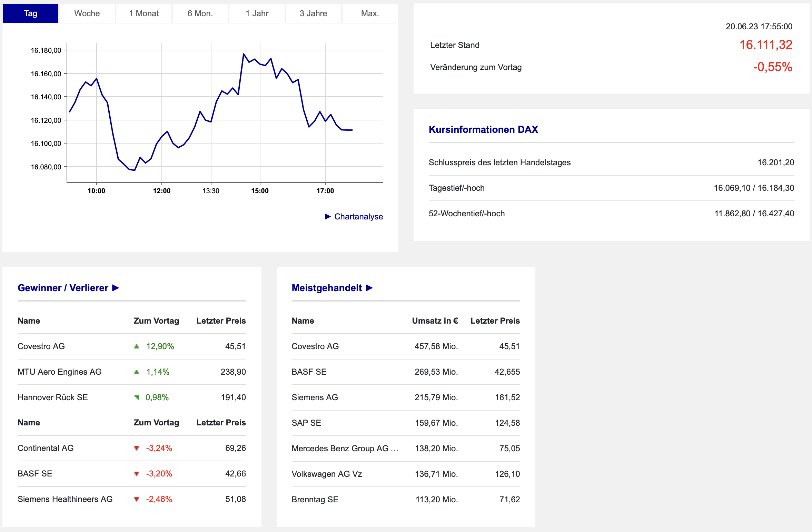
Task: Click BASF SE in the Meistgehandelt table
Action: 309,372
